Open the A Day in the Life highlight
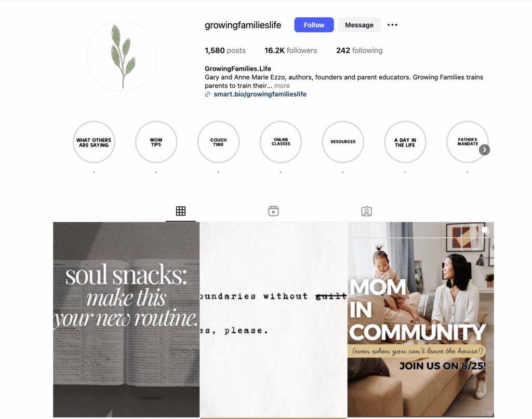Viewport: 532px width, 419px height. (405, 142)
